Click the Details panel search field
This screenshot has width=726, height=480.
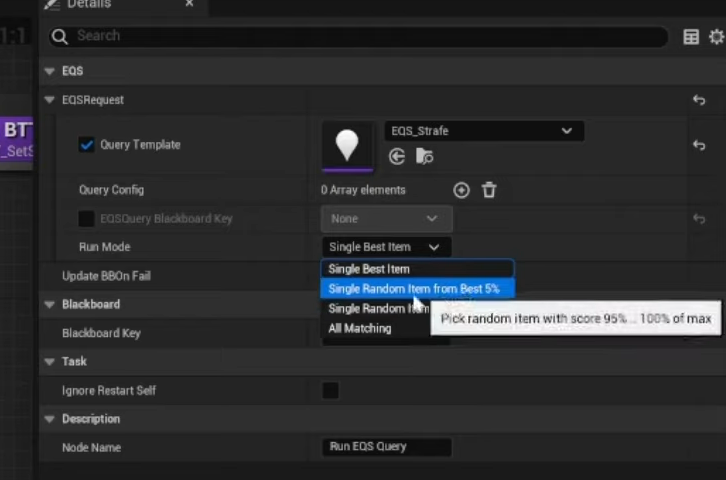pyautogui.click(x=360, y=36)
